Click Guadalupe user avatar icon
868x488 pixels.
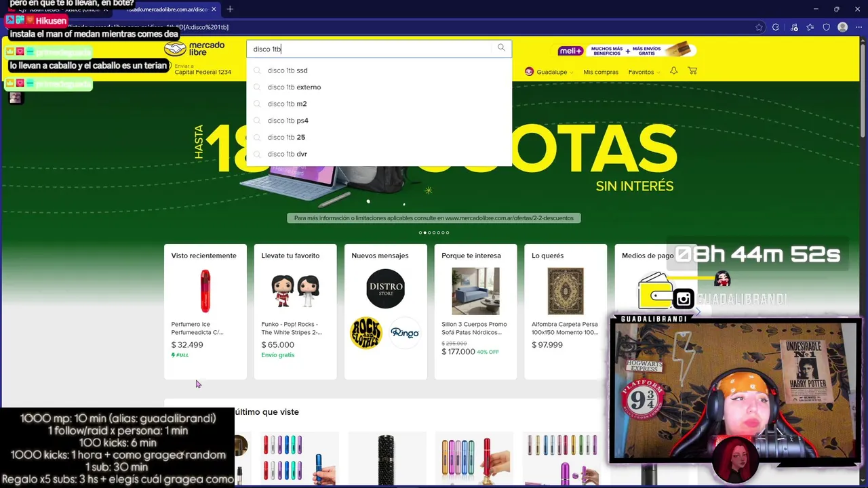tap(529, 72)
